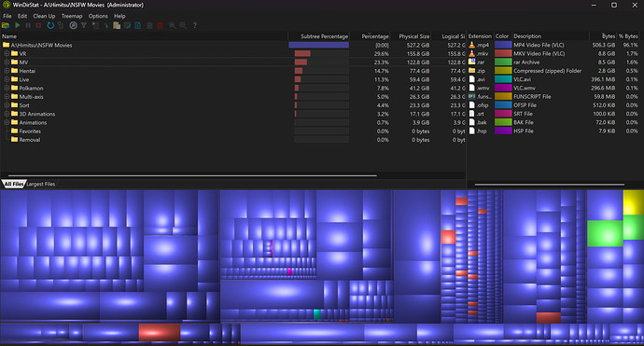Screen dimensions: 644x346
Task: Click the horizontal scrollbar under the folder tree
Action: click(x=192, y=175)
